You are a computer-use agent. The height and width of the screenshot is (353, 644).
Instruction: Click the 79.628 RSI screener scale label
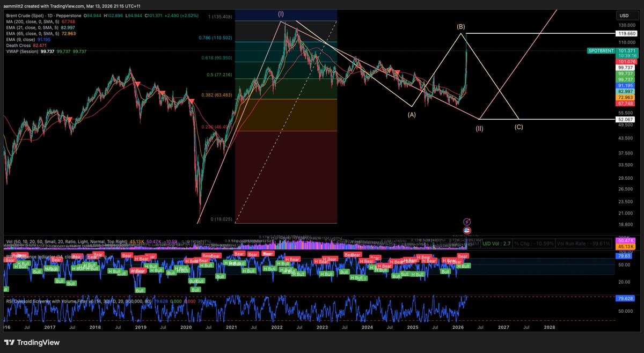tap(626, 297)
